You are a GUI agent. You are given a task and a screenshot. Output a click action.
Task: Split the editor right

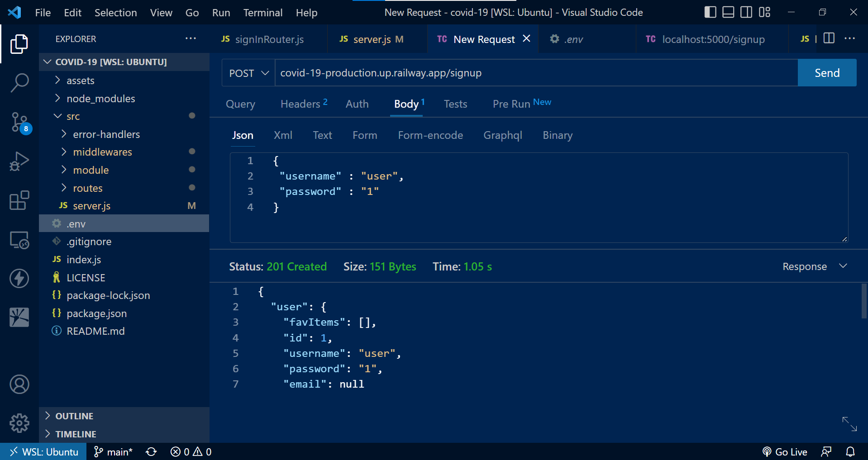pos(829,38)
